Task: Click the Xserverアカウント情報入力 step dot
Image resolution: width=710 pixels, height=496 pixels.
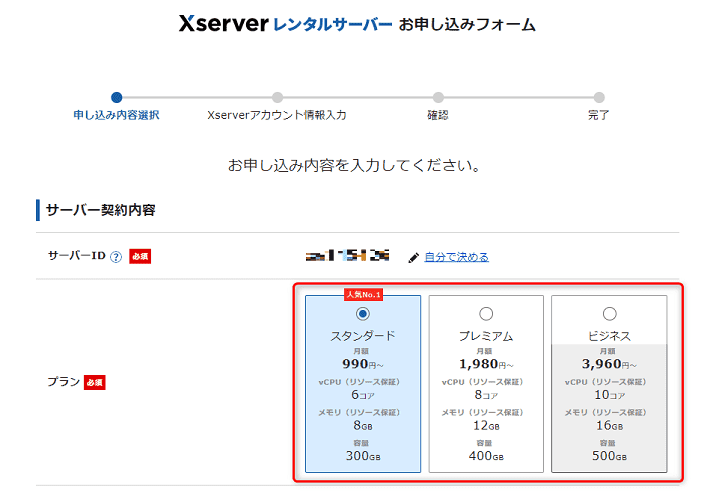Action: point(277,97)
